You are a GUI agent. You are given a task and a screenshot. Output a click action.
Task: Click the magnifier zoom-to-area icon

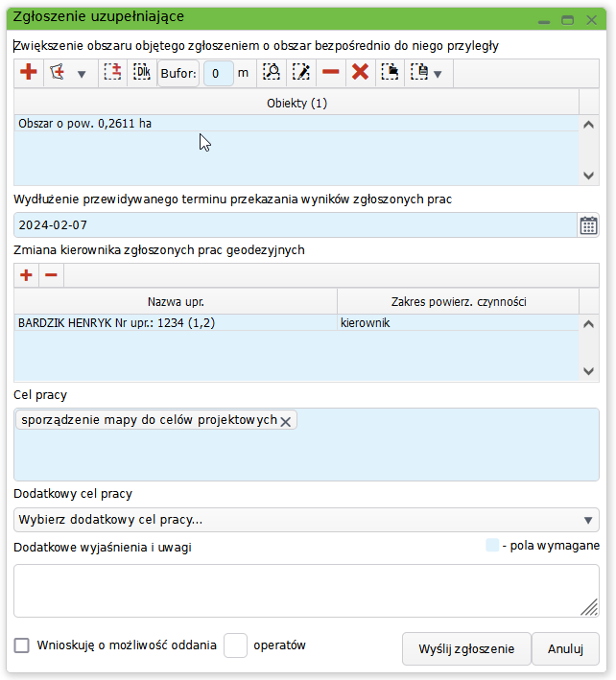point(272,73)
